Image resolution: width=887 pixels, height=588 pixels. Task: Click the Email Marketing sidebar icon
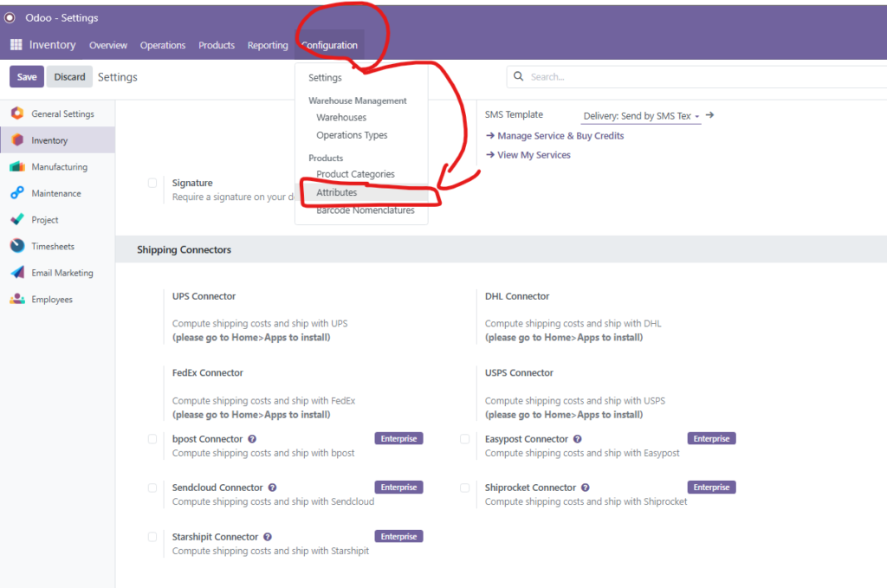(17, 273)
